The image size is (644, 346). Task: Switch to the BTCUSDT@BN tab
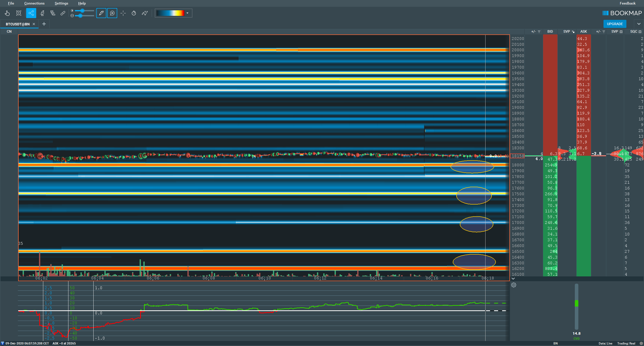(18, 24)
